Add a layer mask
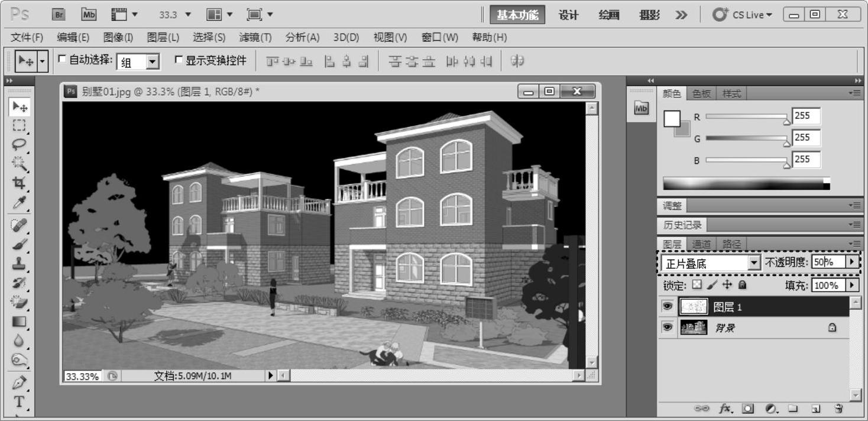Viewport: 868px width, 421px height. [748, 409]
